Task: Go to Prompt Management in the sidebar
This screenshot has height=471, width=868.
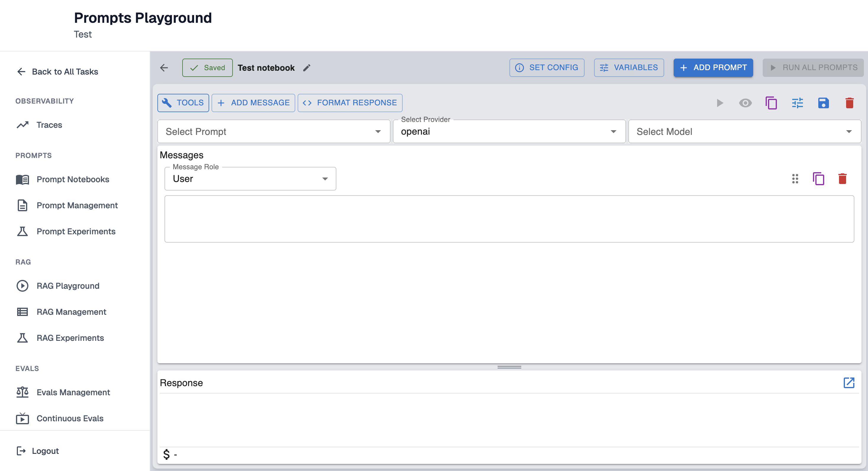Action: (x=77, y=205)
